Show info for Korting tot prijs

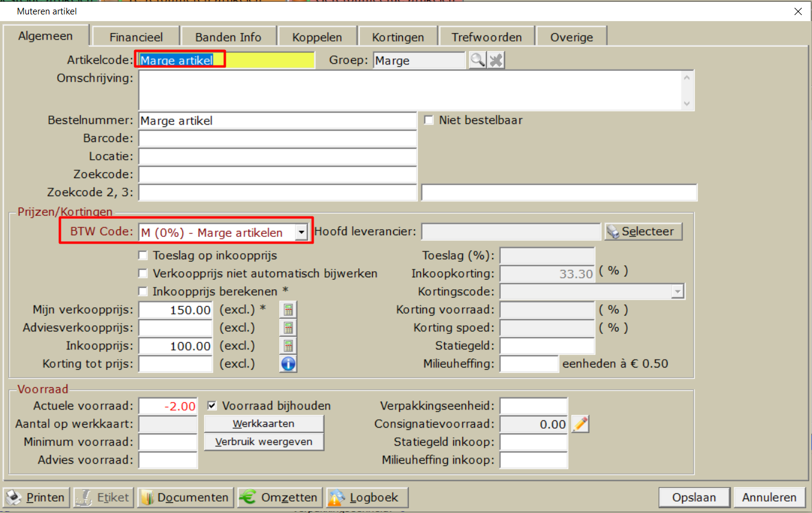click(x=288, y=364)
